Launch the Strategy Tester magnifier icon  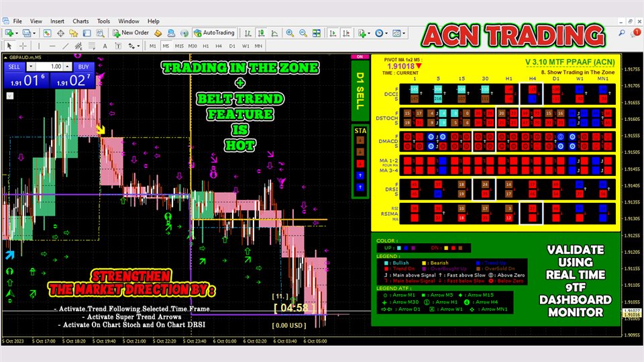coord(100,33)
